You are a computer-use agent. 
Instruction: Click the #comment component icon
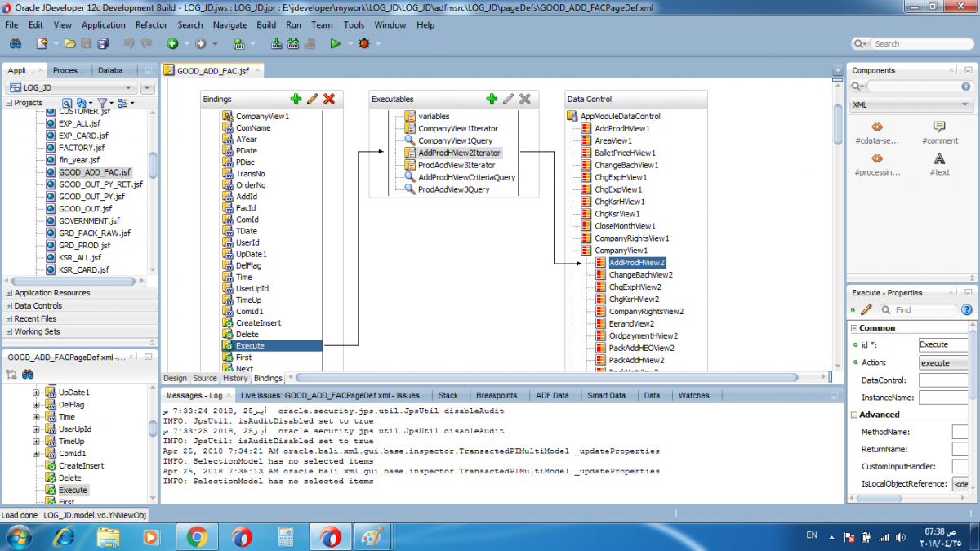click(939, 127)
